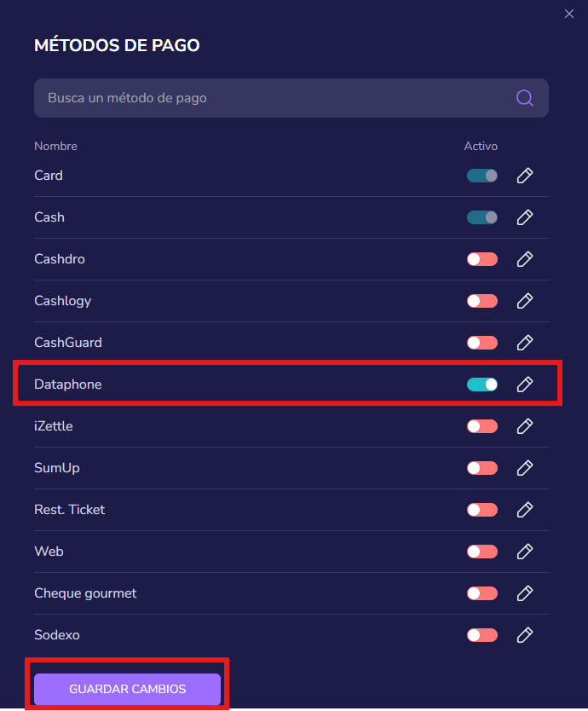Click the search magnifier icon
The image size is (588, 711).
coord(525,98)
